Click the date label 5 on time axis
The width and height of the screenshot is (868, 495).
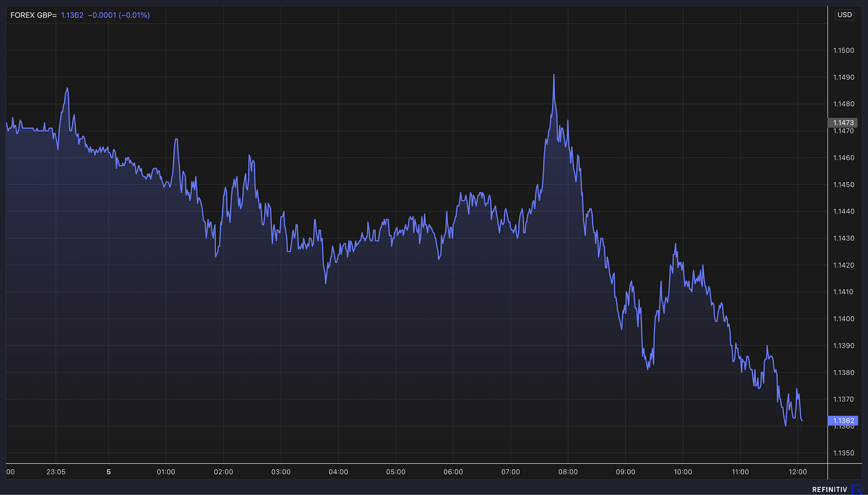coord(108,472)
